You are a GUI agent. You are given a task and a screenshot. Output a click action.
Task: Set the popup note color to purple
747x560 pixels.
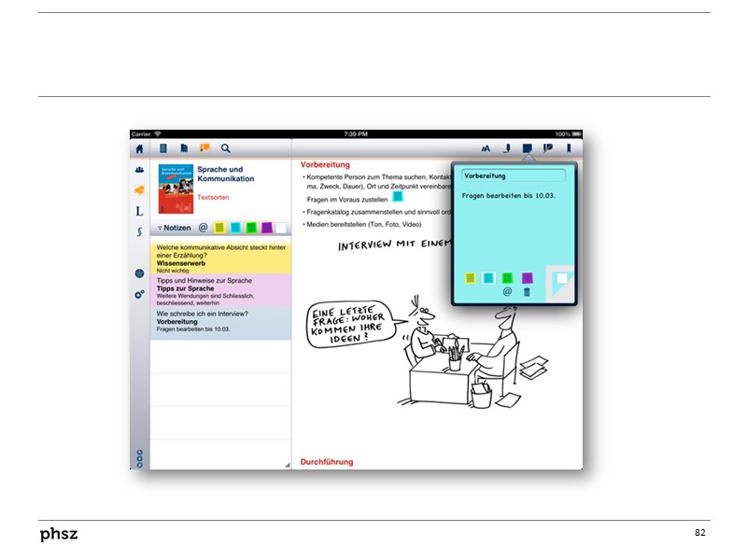[x=527, y=277]
